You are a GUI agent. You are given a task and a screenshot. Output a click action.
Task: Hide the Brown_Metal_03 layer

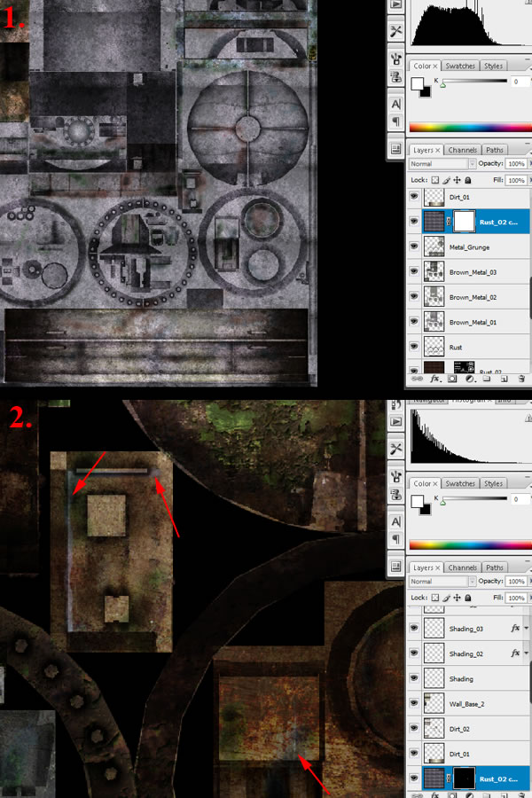[x=414, y=271]
